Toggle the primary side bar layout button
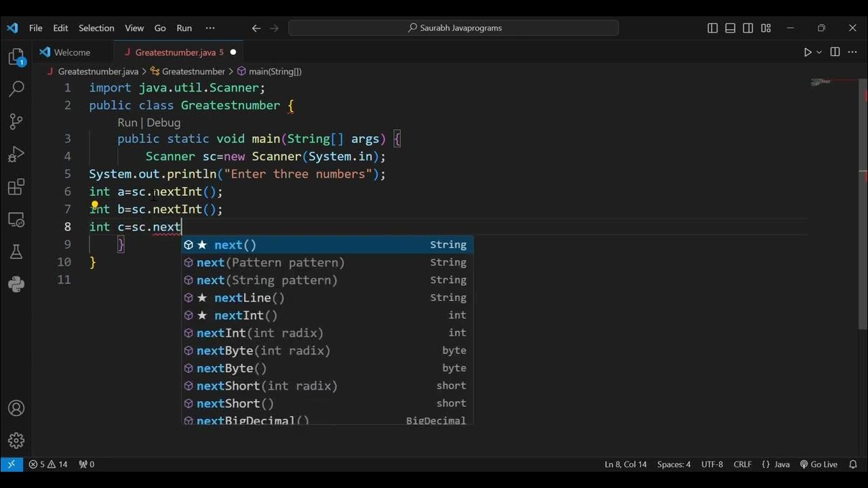The height and width of the screenshot is (488, 868). coord(713,28)
